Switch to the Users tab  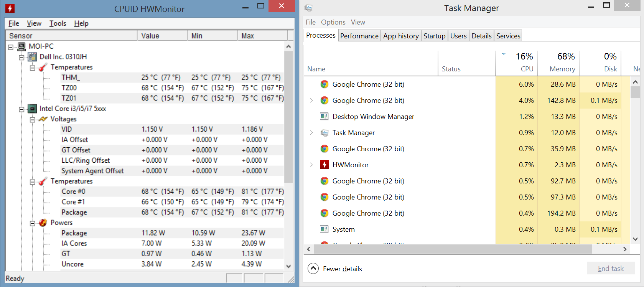458,36
